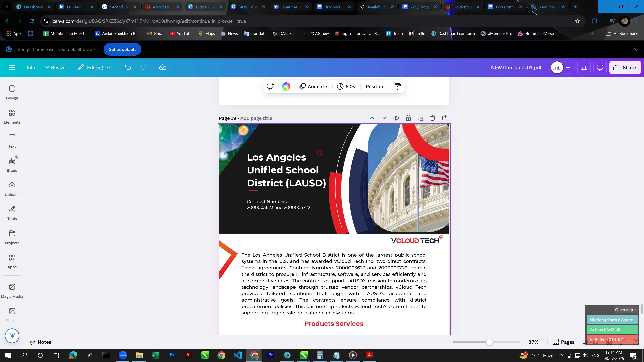
Task: Expand the hidden bookmarks chevron
Action: point(592,34)
